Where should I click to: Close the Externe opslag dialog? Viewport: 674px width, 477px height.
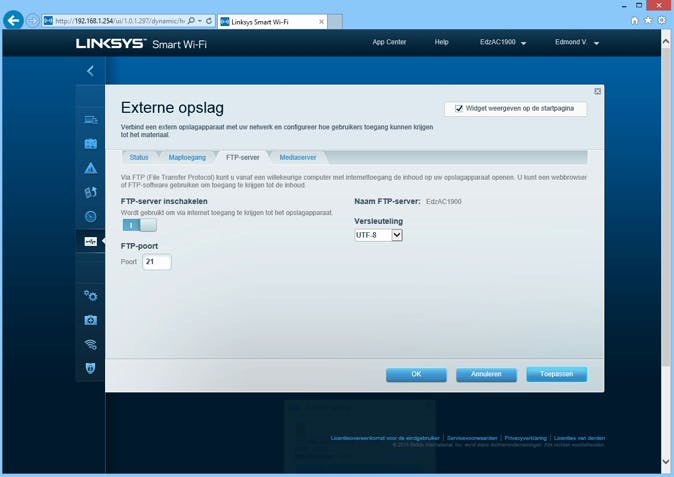click(x=597, y=91)
